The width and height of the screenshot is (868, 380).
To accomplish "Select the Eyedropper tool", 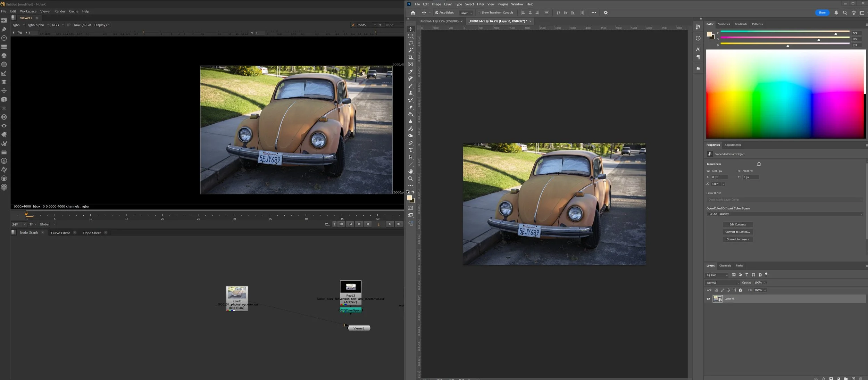I will [410, 72].
